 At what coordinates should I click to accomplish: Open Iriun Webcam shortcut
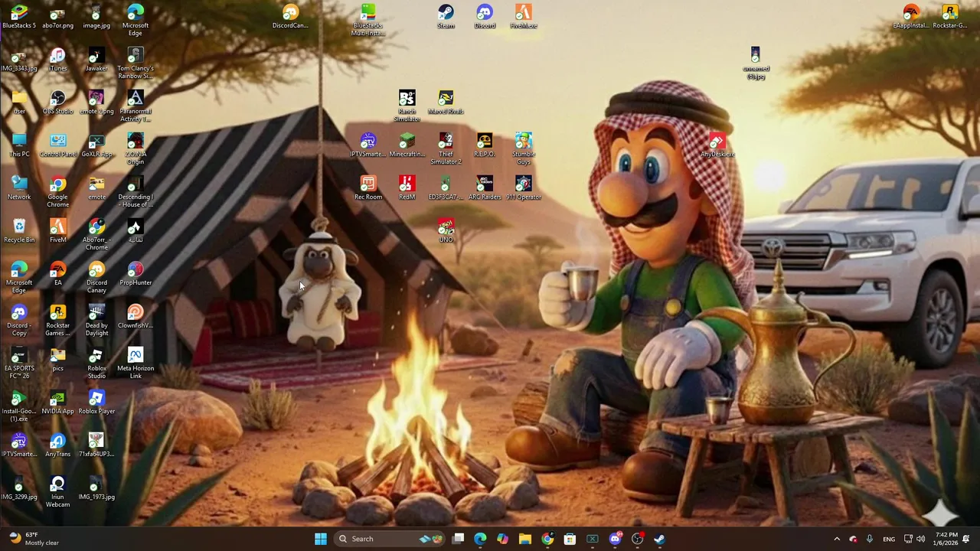[x=57, y=492]
